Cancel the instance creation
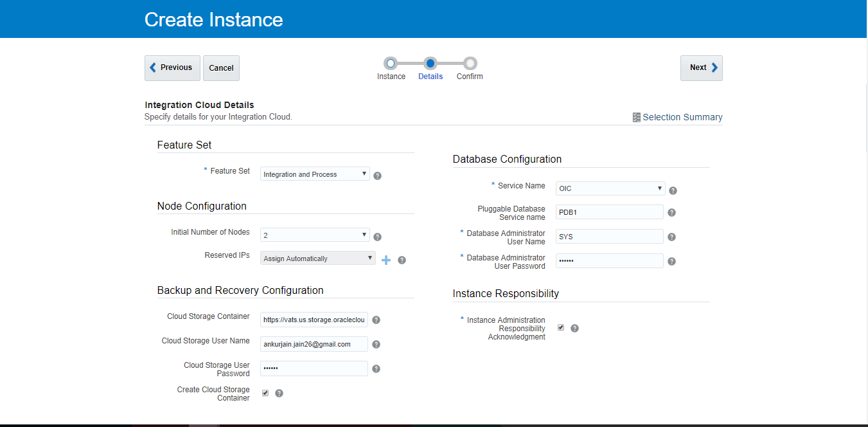 click(x=221, y=68)
